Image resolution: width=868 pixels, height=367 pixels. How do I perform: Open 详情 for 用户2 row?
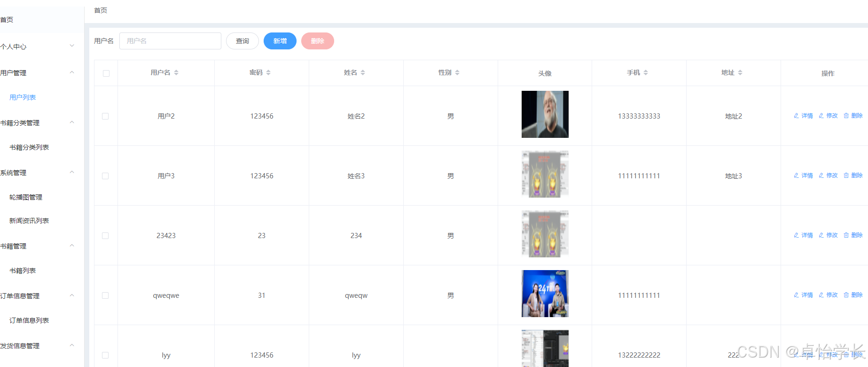803,116
